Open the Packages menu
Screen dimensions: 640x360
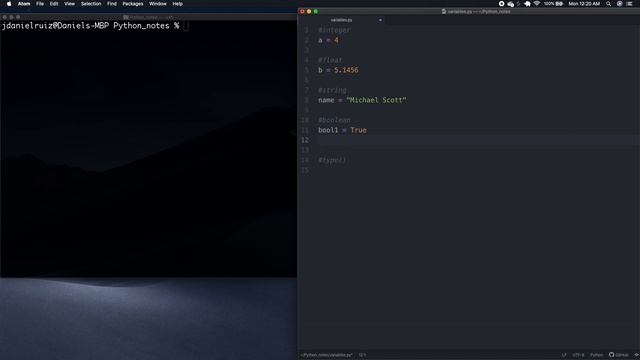point(133,4)
